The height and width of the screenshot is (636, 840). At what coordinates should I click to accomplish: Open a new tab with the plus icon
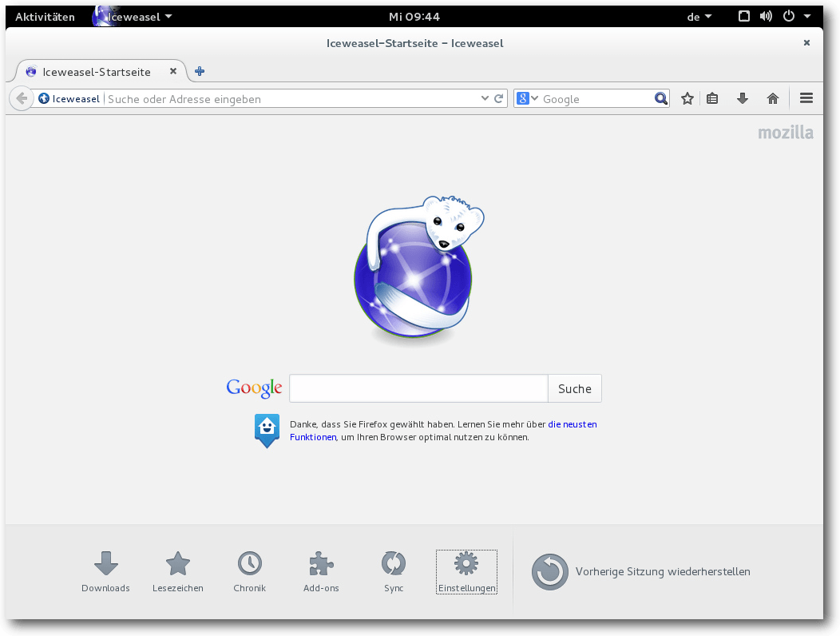(200, 71)
